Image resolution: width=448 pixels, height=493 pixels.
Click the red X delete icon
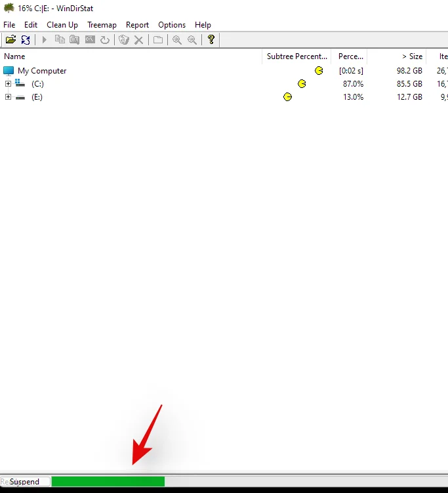point(138,40)
